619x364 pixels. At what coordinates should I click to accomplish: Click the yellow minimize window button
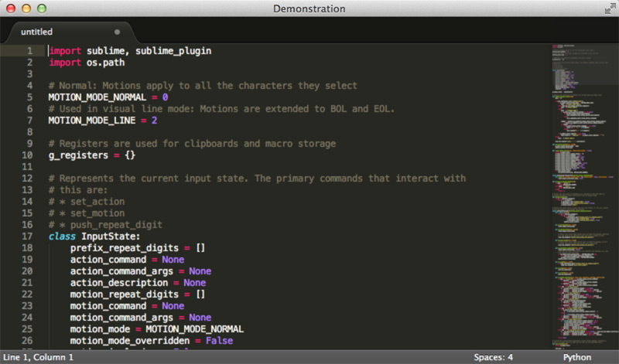[26, 9]
